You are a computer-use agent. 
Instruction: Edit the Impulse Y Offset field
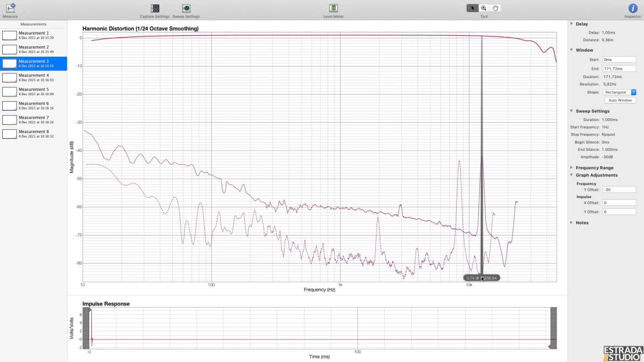coord(619,212)
